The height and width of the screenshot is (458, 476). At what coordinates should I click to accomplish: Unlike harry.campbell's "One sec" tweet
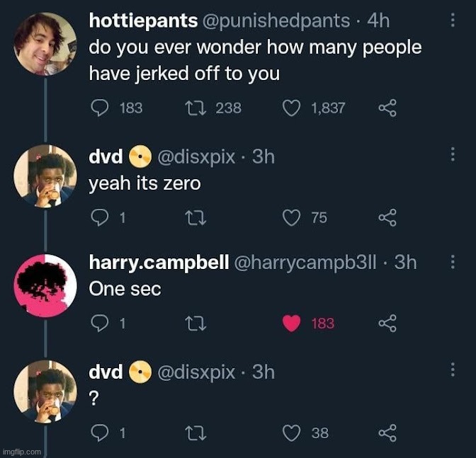pos(291,324)
